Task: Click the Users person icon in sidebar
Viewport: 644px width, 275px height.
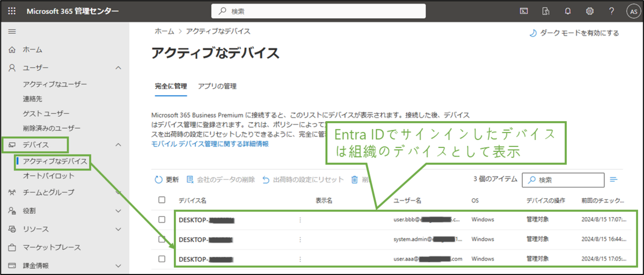Action: coord(12,68)
